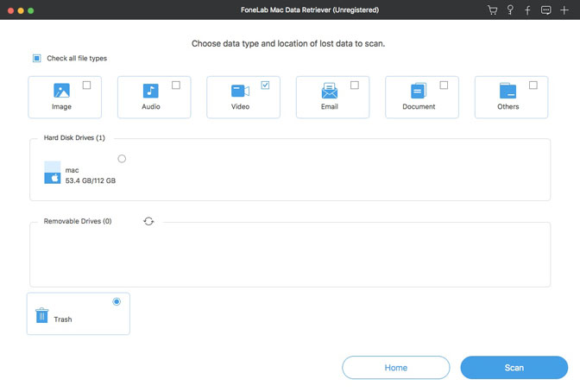580x392 pixels.
Task: Click the mac drive thumbnail
Action: tap(53, 173)
